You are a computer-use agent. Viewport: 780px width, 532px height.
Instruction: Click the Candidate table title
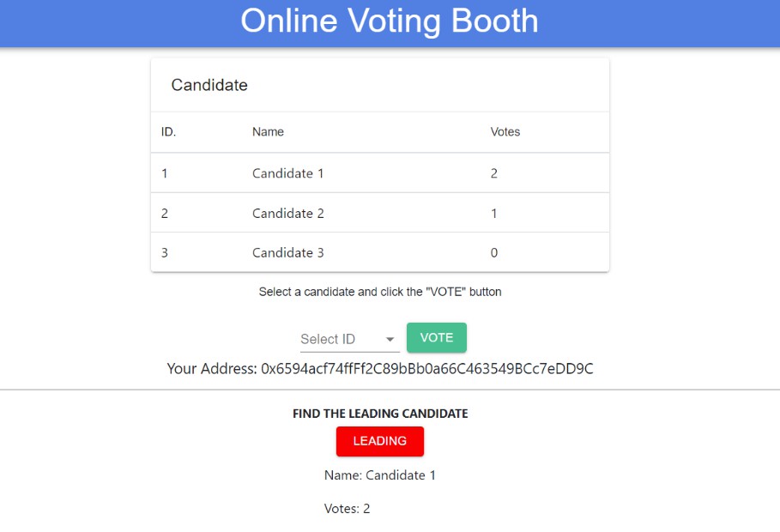[209, 85]
